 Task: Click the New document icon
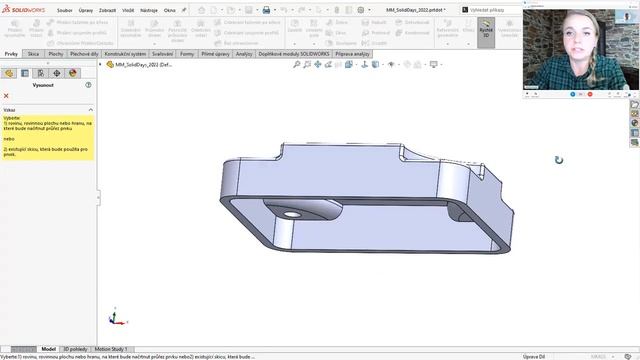tap(213, 10)
